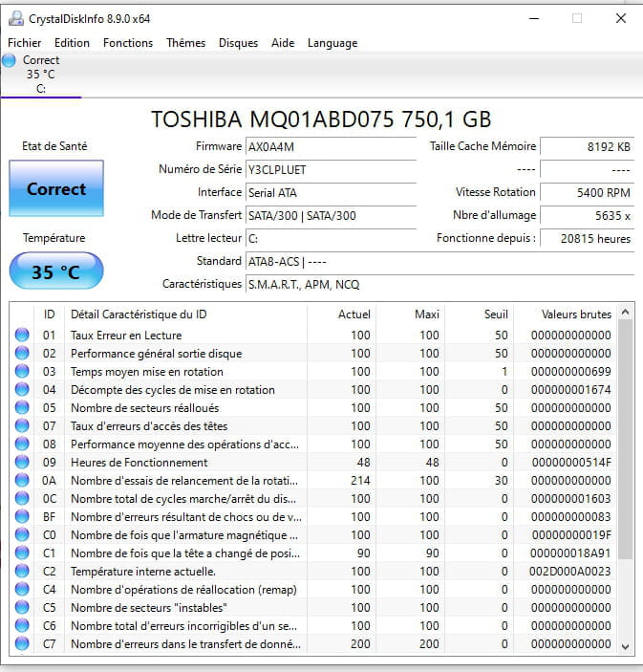This screenshot has width=643, height=672.
Task: Click the scroll up arrow of SMART list
Action: coord(625,312)
